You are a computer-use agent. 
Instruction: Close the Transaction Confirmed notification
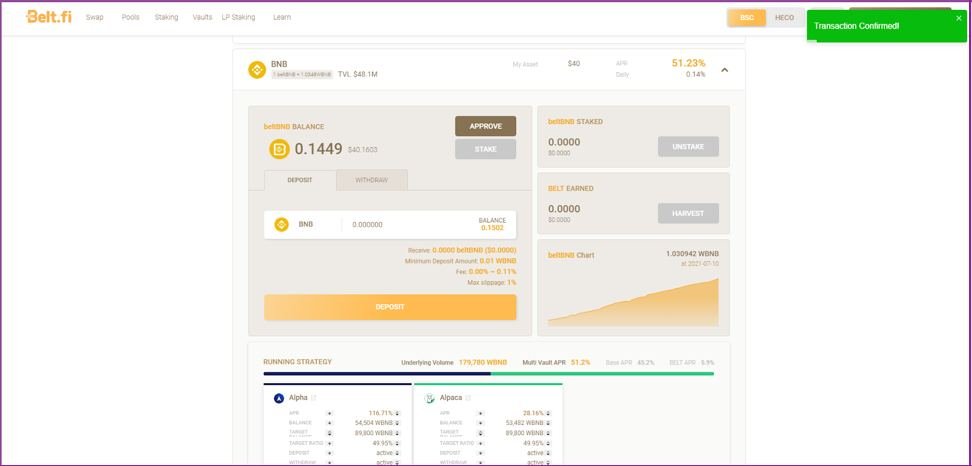[958, 18]
